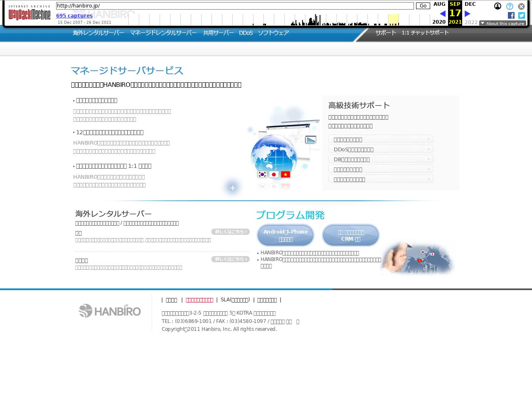Image resolution: width=532 pixels, height=399 pixels.
Task: Select AUG 2020 capture
Action: point(439,13)
